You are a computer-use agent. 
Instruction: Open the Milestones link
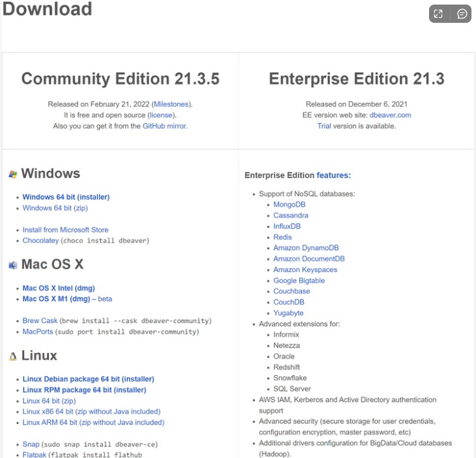tap(171, 104)
